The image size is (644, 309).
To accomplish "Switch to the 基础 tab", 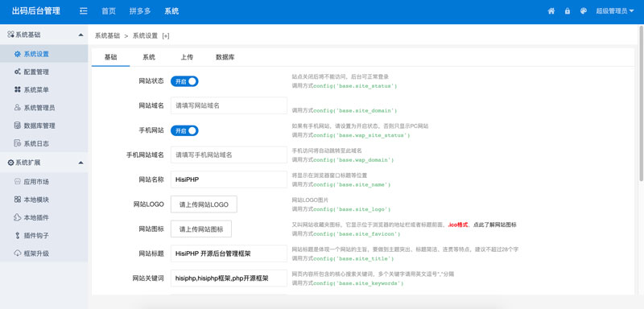I will point(110,57).
